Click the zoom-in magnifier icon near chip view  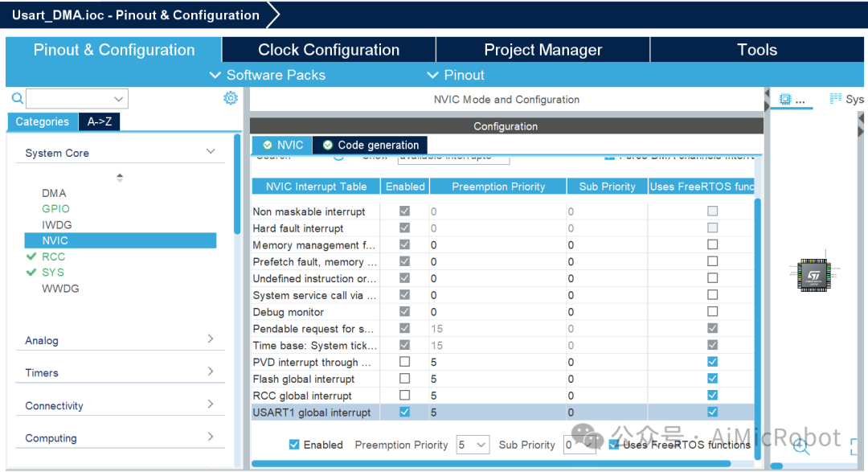tap(800, 445)
